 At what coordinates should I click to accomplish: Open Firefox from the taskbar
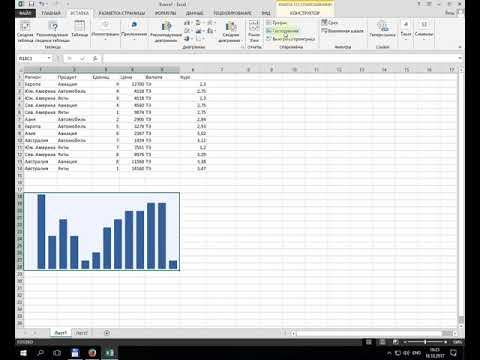92,353
